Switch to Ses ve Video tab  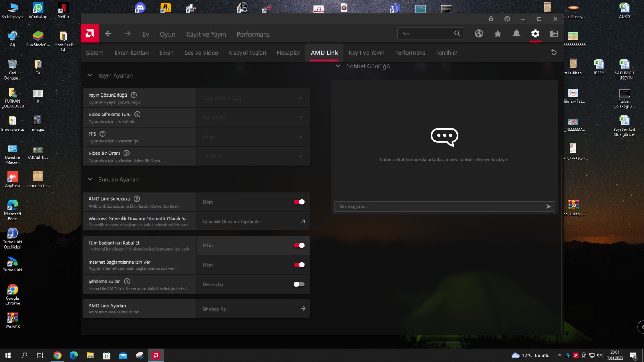(201, 53)
